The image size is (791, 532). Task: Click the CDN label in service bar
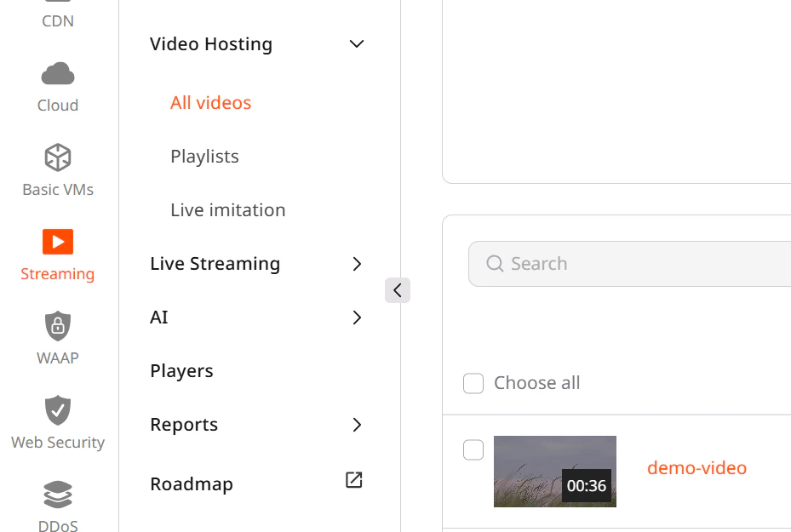coord(58,21)
